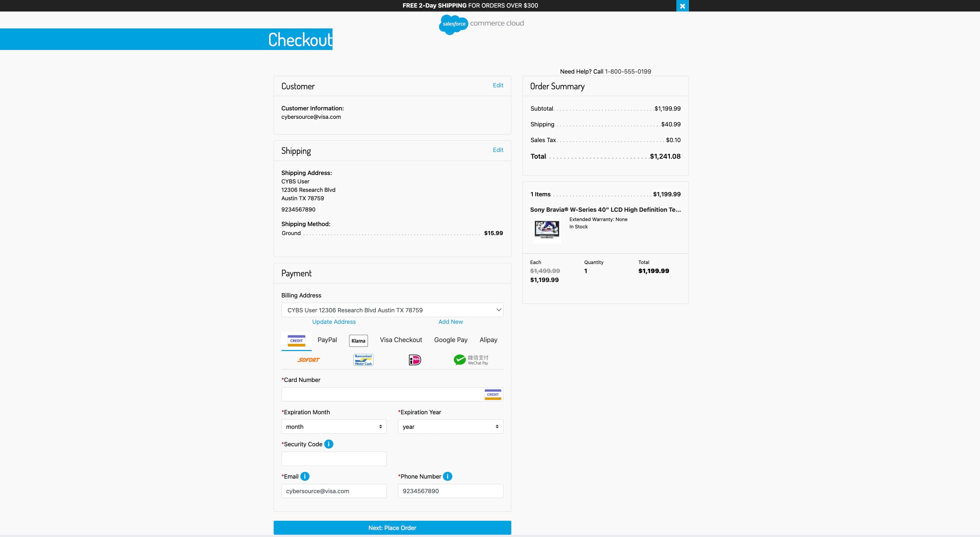Viewport: 980px width, 537px height.
Task: Close the free shipping promo banner
Action: coord(682,6)
